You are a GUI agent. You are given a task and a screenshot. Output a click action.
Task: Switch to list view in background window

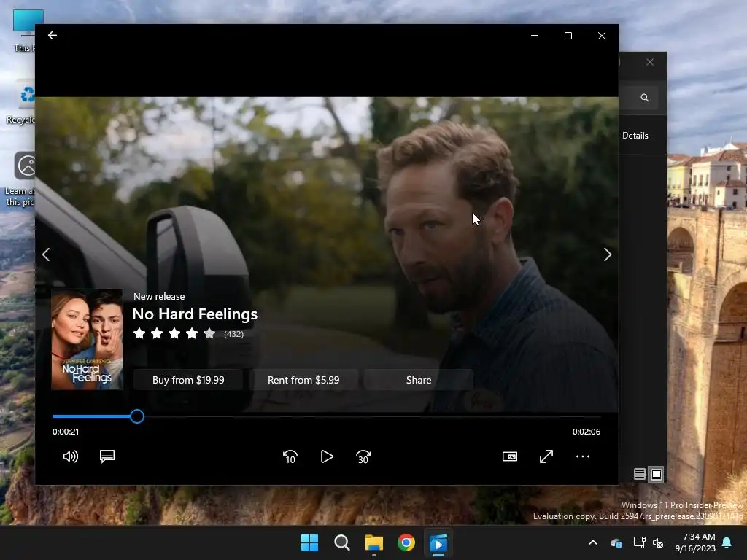pos(640,474)
